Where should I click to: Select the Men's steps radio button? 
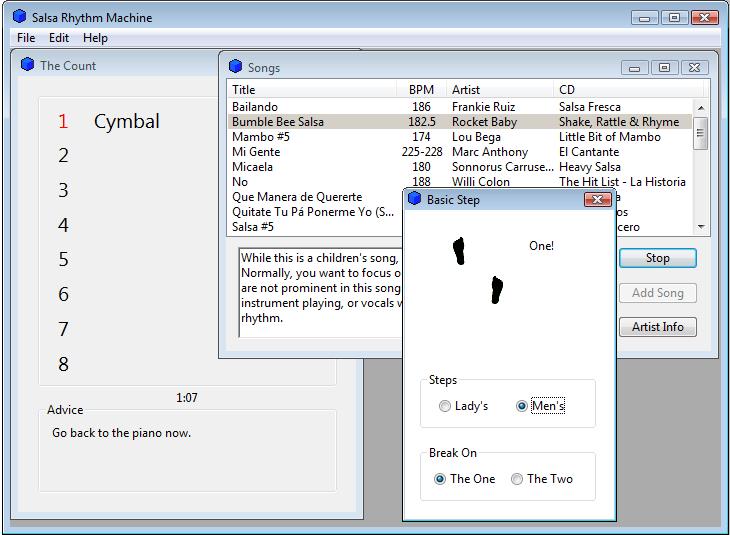coord(522,406)
